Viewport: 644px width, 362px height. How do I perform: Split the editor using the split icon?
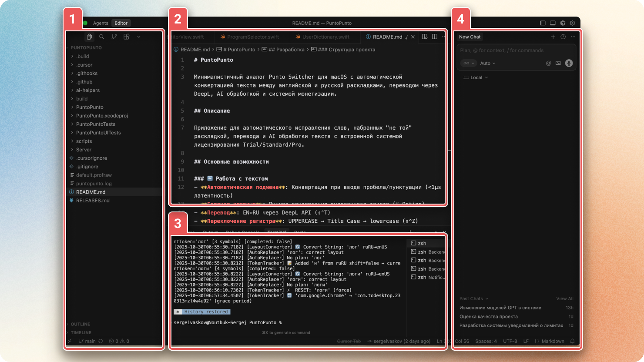pyautogui.click(x=435, y=37)
